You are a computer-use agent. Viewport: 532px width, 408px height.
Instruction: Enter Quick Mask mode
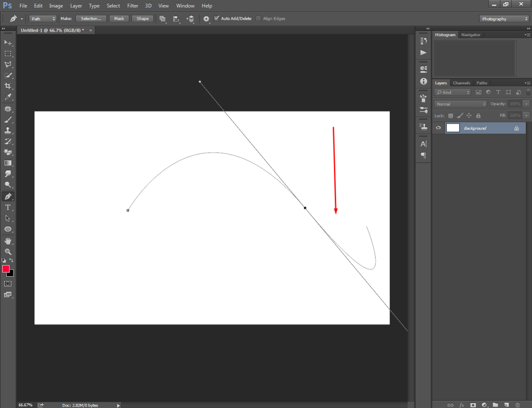coord(7,283)
